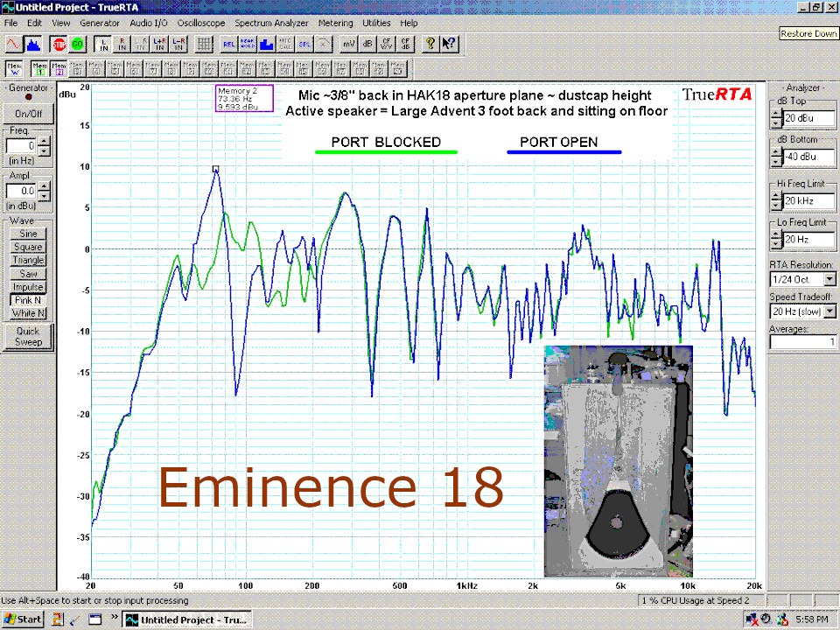Select the L IN input channel icon

point(103,44)
